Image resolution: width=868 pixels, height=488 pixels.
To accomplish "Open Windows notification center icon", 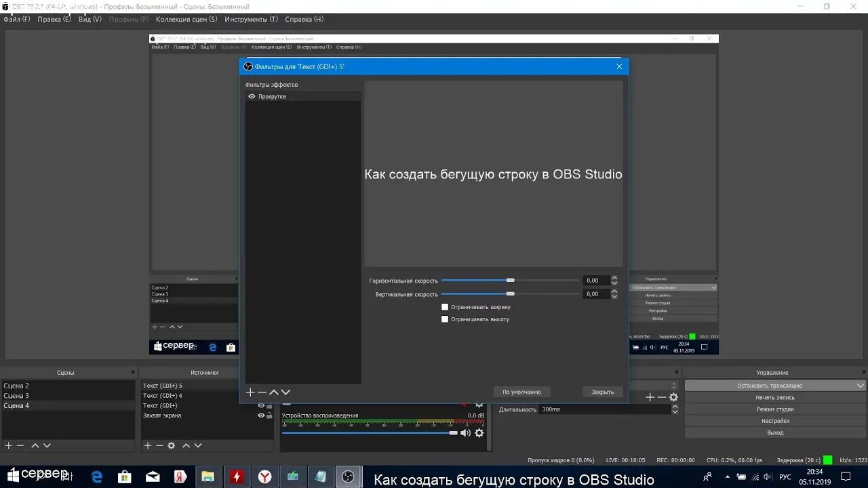I will pos(846,477).
